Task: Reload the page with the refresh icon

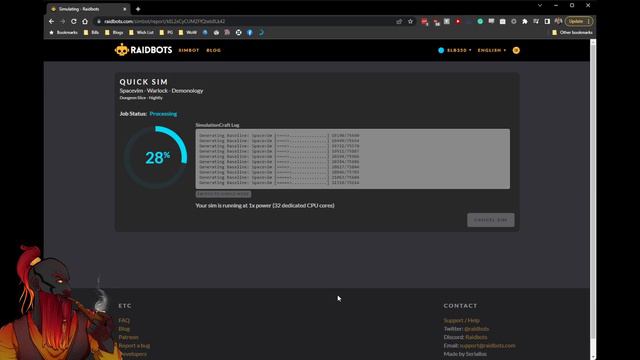Action: click(74, 21)
